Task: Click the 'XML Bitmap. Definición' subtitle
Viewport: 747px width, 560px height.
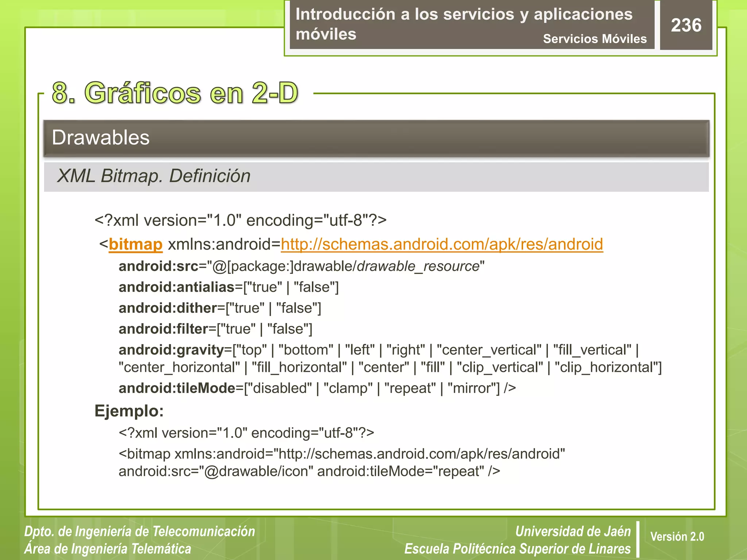Action: pyautogui.click(x=154, y=176)
